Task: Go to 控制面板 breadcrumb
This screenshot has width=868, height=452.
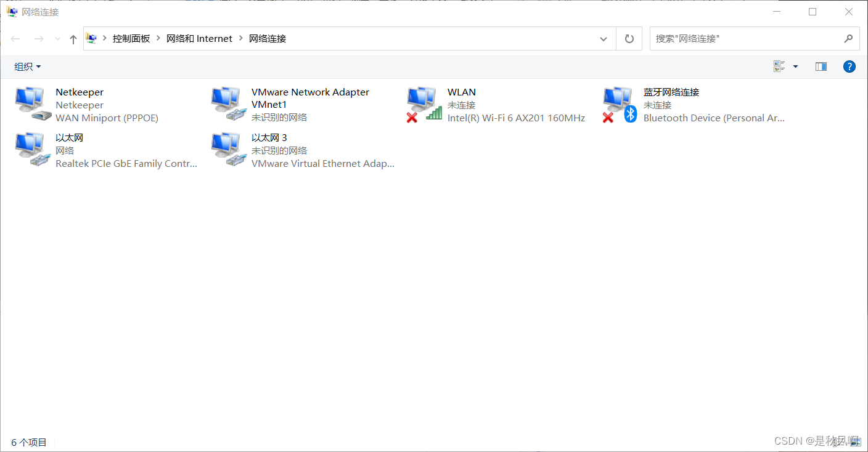Action: (x=131, y=38)
